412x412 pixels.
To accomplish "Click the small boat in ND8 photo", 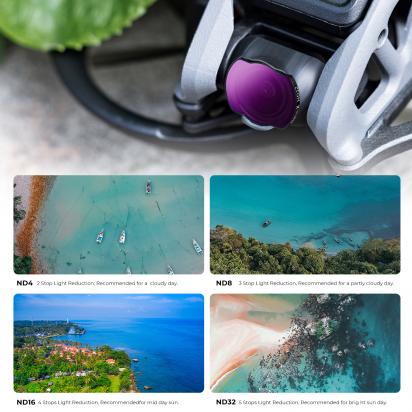I will click(x=266, y=223).
